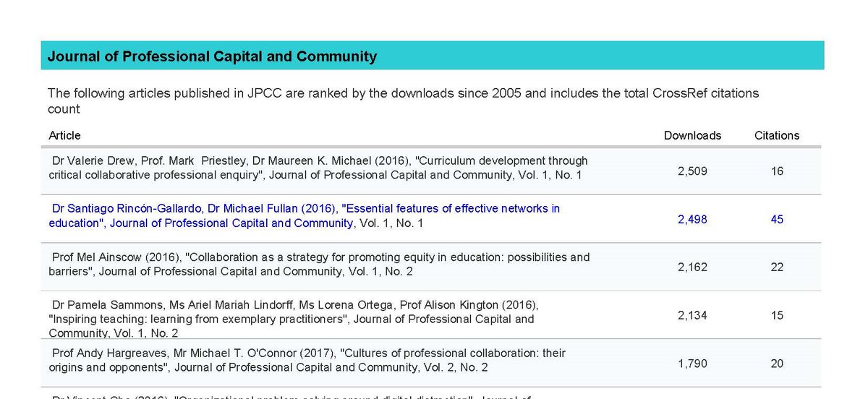Click the 'Citations' column header
This screenshot has width=868, height=399.
(777, 135)
